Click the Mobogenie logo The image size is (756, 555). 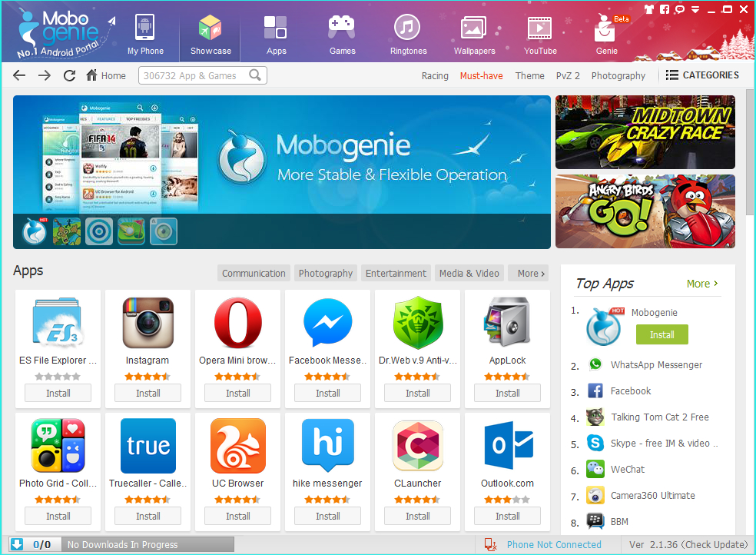tap(65, 33)
